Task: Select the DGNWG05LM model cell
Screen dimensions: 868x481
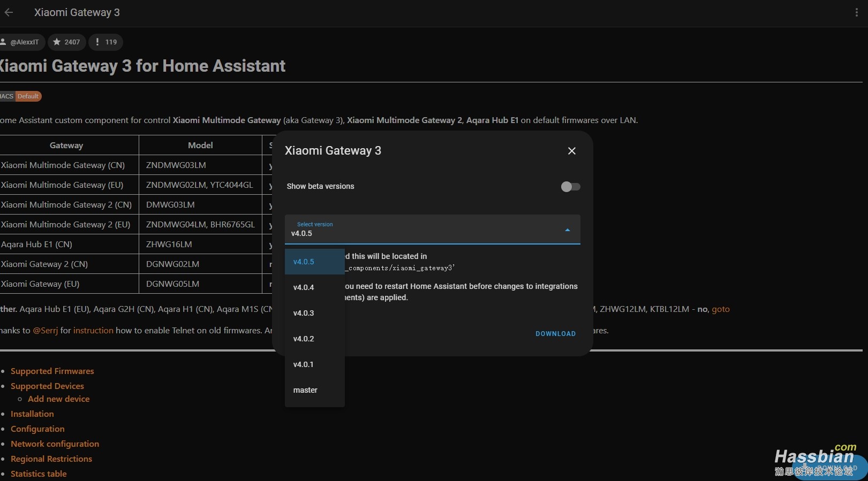Action: point(200,284)
